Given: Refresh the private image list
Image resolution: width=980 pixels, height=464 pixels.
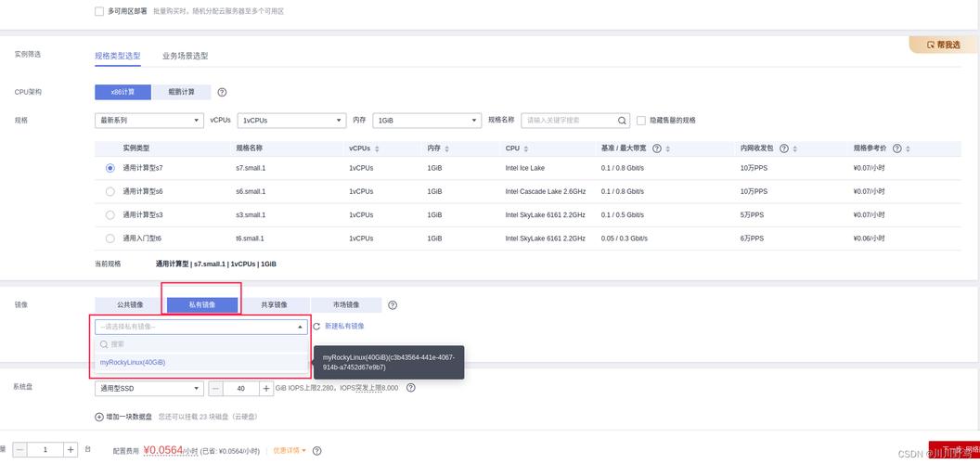Looking at the screenshot, I should click(x=316, y=327).
